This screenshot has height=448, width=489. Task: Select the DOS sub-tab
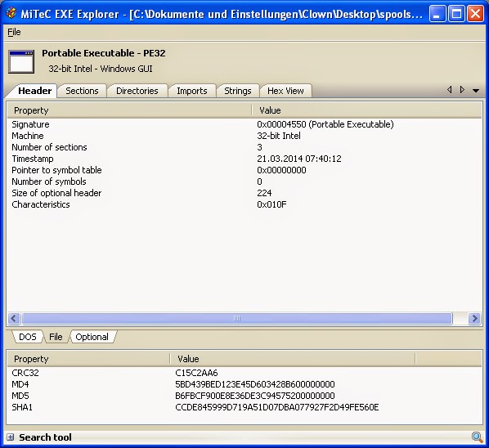(28, 337)
